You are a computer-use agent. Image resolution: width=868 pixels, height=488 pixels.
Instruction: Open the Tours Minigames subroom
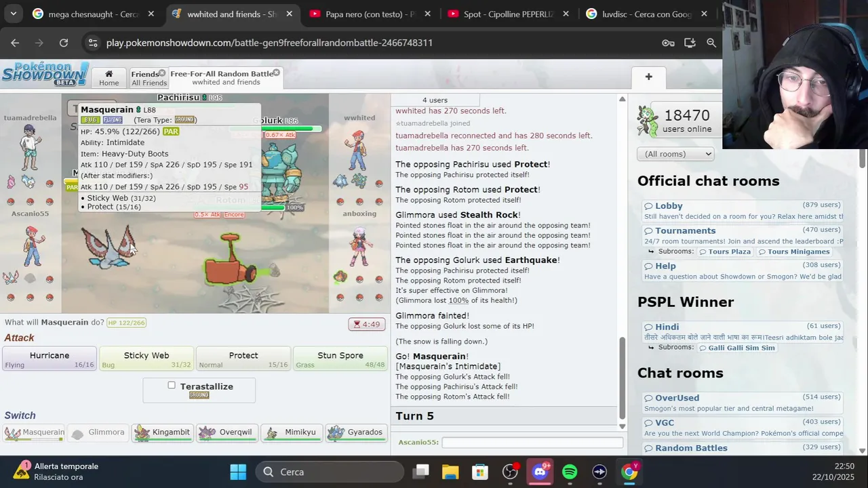(793, 251)
